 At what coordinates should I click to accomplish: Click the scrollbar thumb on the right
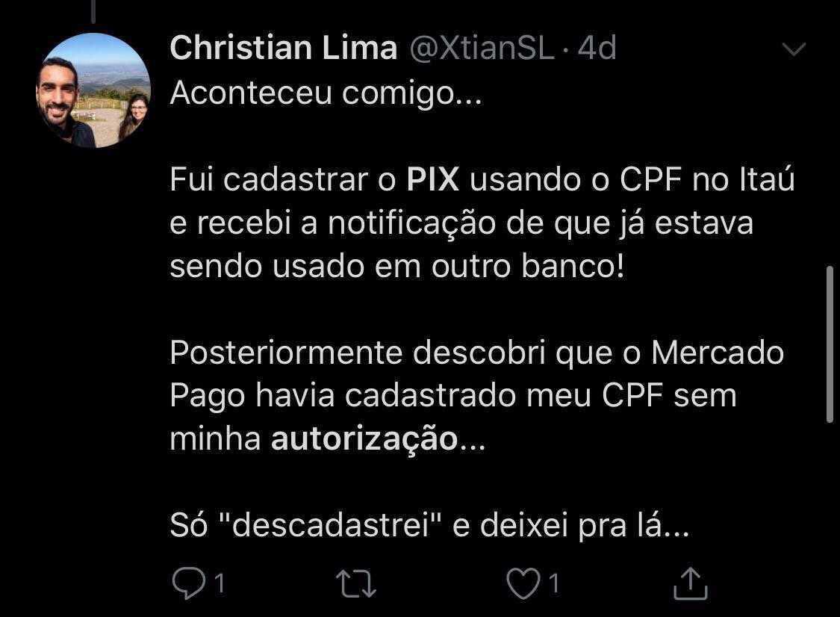point(830,344)
